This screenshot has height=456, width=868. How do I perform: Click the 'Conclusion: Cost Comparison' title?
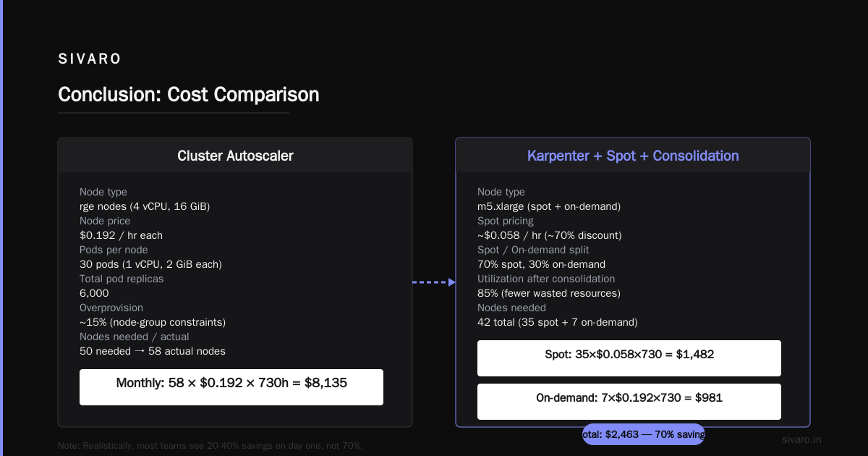[x=189, y=95]
